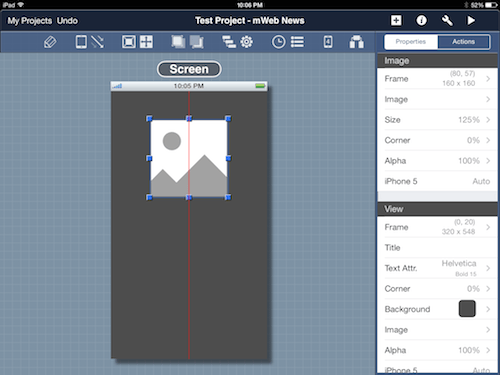
Task: Open View Frame 320 x 548 row
Action: coord(437,227)
